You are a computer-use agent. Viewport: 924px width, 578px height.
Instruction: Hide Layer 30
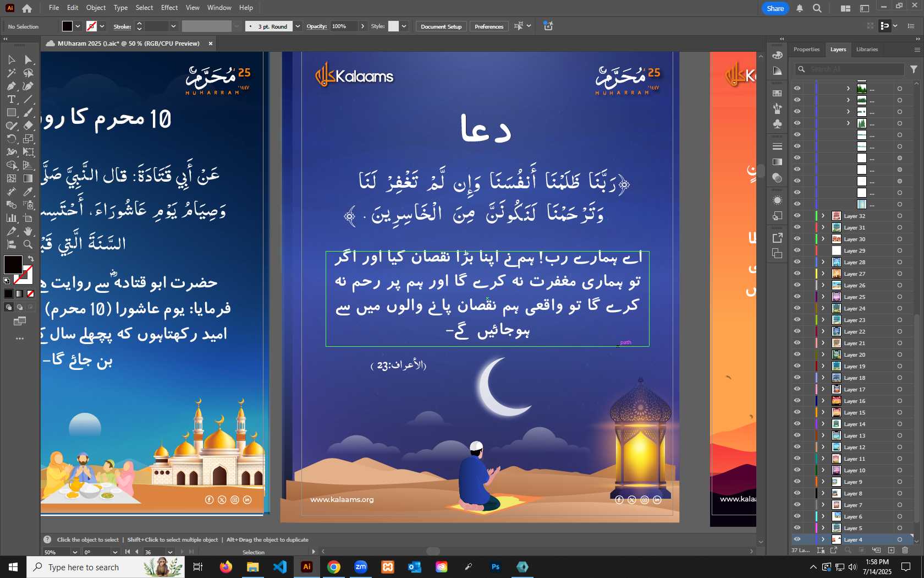point(797,239)
